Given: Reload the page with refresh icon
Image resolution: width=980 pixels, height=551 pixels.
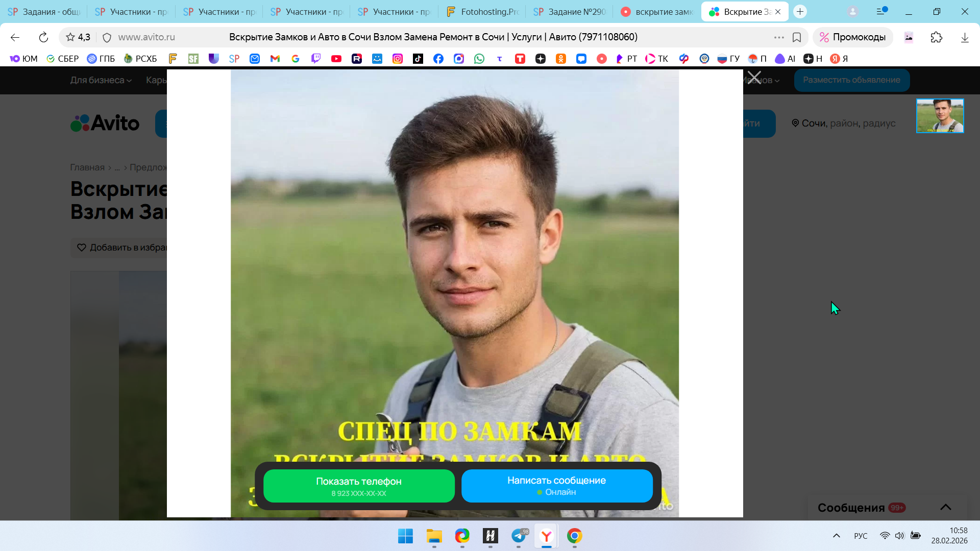Looking at the screenshot, I should point(43,37).
